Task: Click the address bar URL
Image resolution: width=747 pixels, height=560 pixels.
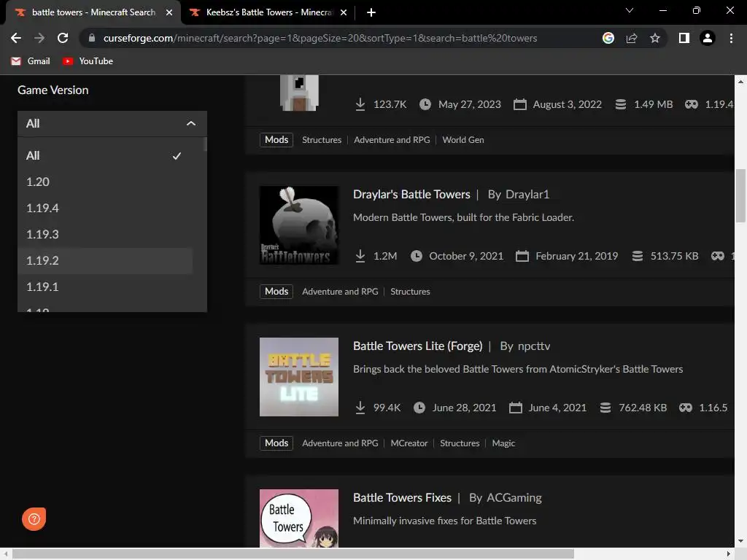Action: pos(320,38)
